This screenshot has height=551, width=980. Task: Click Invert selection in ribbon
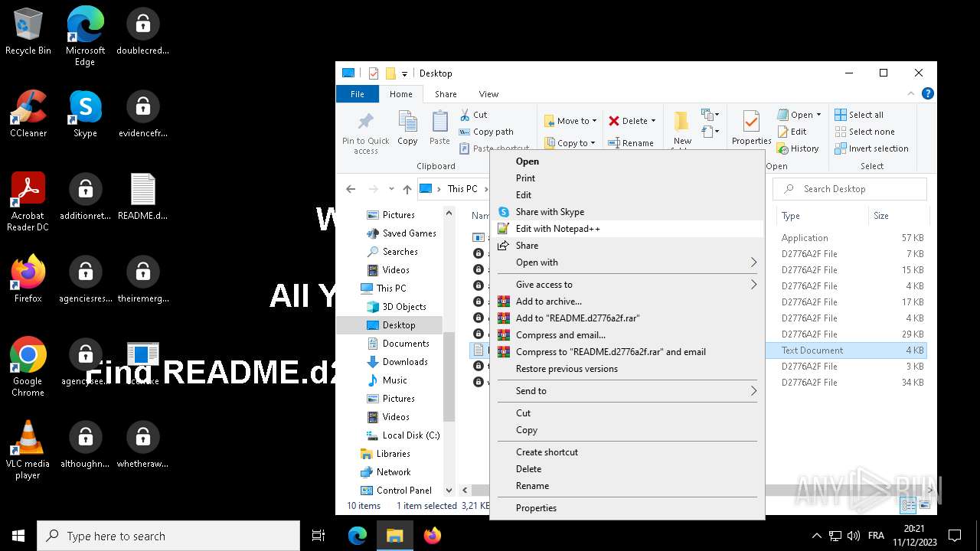(872, 148)
